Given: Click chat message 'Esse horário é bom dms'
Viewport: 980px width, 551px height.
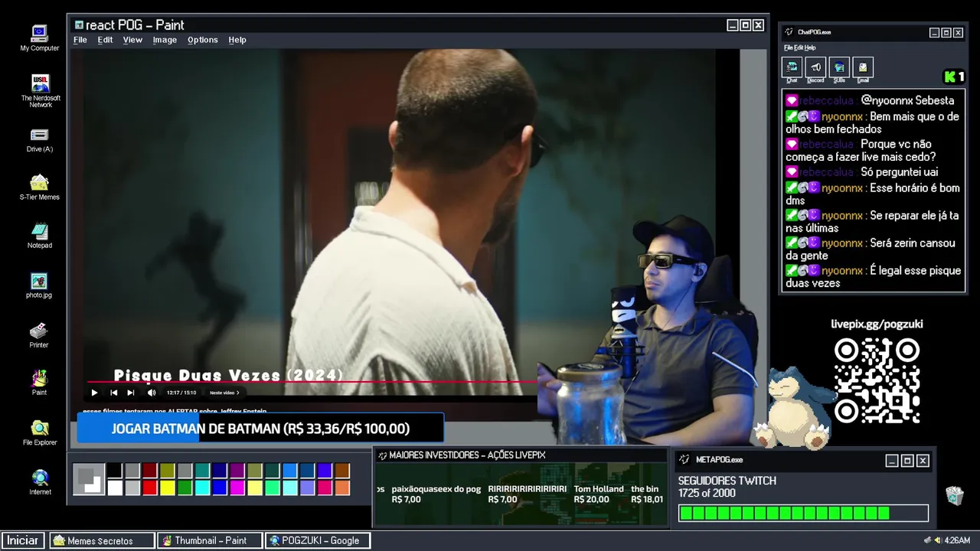Looking at the screenshot, I should 873,194.
